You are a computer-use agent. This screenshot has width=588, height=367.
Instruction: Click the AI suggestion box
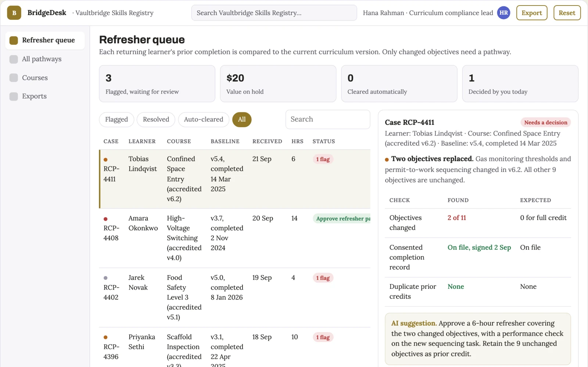(478, 339)
